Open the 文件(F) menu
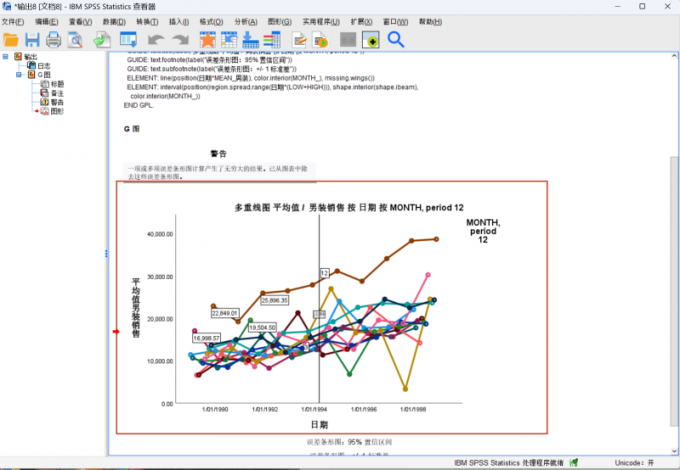This screenshot has width=680, height=470. [x=13, y=22]
